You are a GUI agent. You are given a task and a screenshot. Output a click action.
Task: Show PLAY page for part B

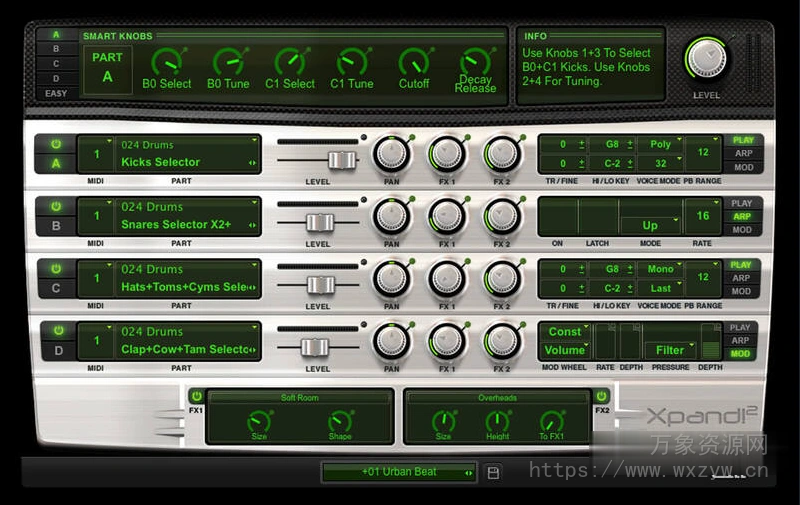[x=742, y=203]
